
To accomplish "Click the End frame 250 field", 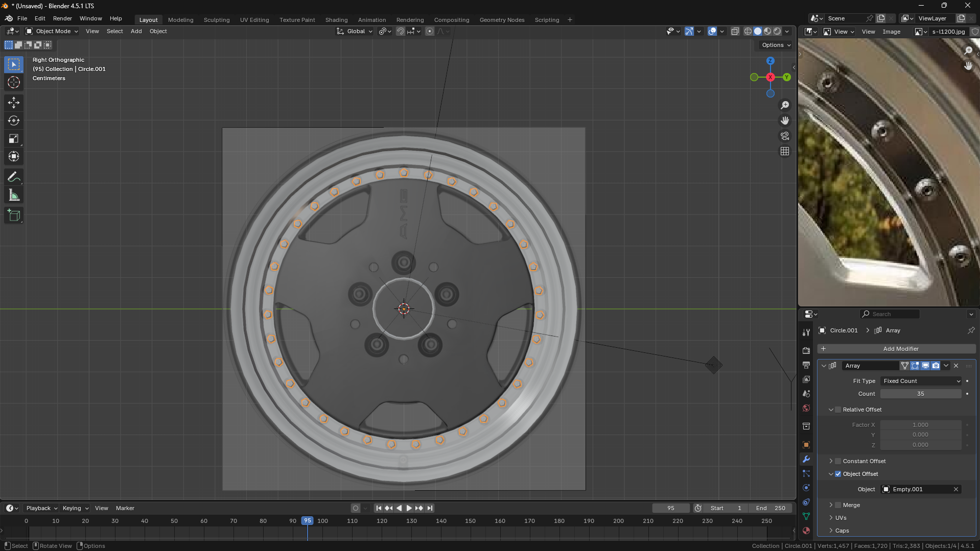I will click(x=771, y=508).
